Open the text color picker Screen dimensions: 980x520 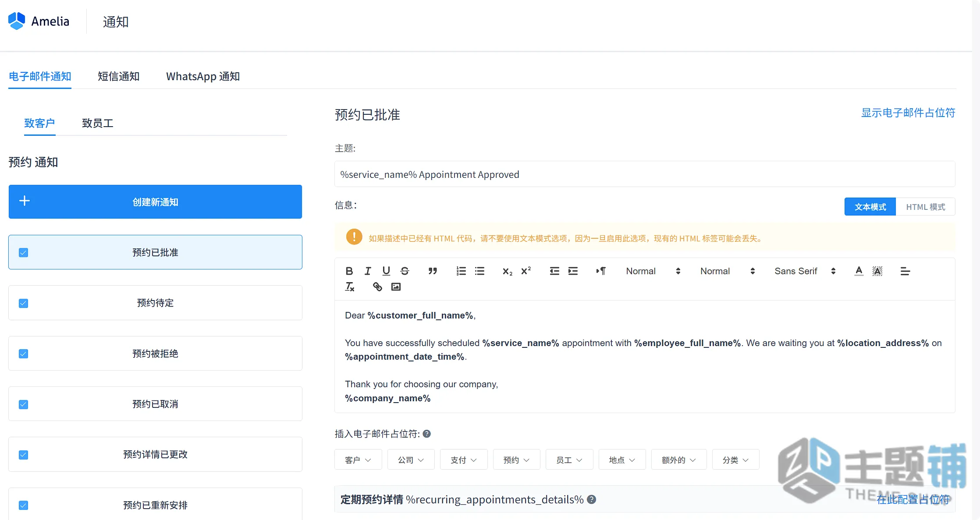pyautogui.click(x=859, y=271)
